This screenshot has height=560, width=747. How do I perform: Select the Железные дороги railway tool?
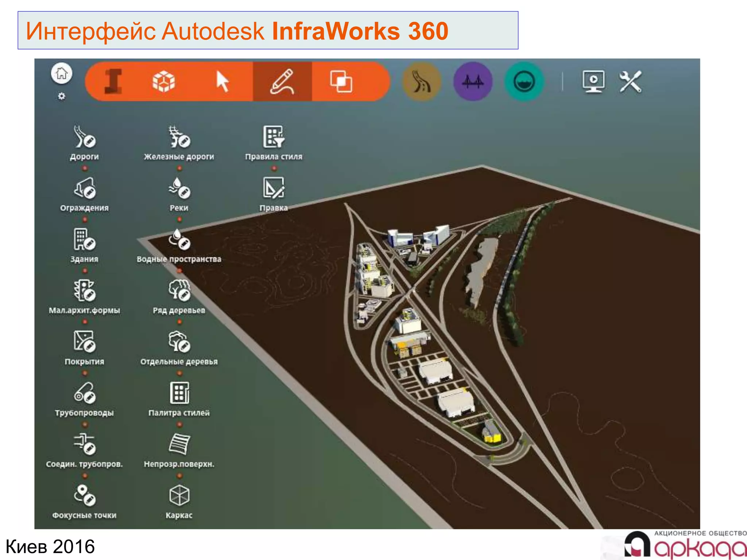(179, 143)
